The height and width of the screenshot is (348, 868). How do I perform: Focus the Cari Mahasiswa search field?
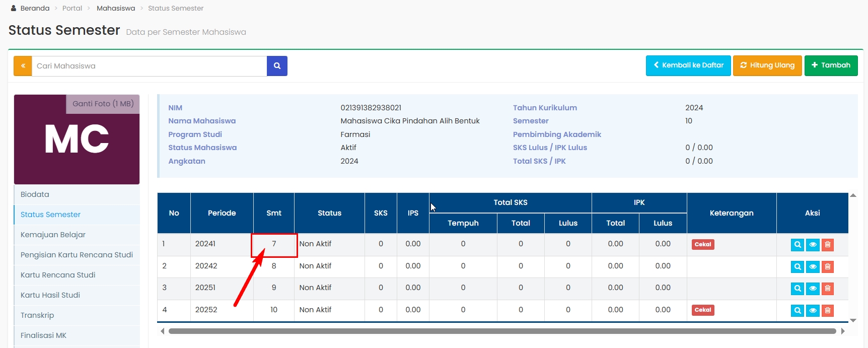(149, 66)
